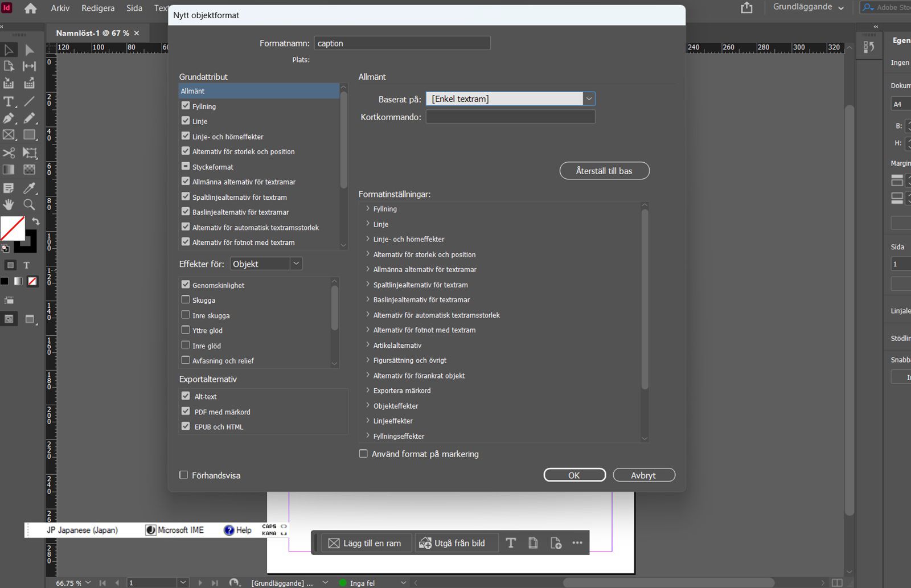Enable the Yttre glöd checkbox
This screenshot has height=588, width=911.
(x=186, y=330)
